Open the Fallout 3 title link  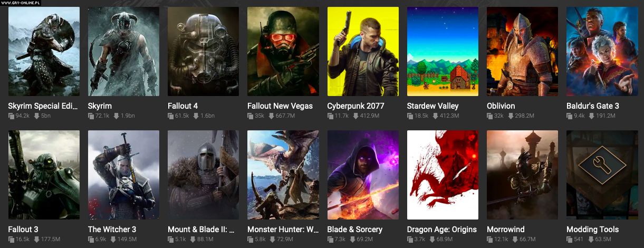click(x=23, y=230)
